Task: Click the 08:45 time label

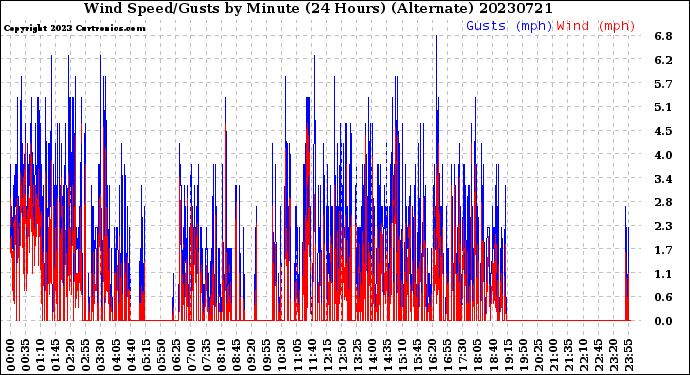Action: click(237, 355)
